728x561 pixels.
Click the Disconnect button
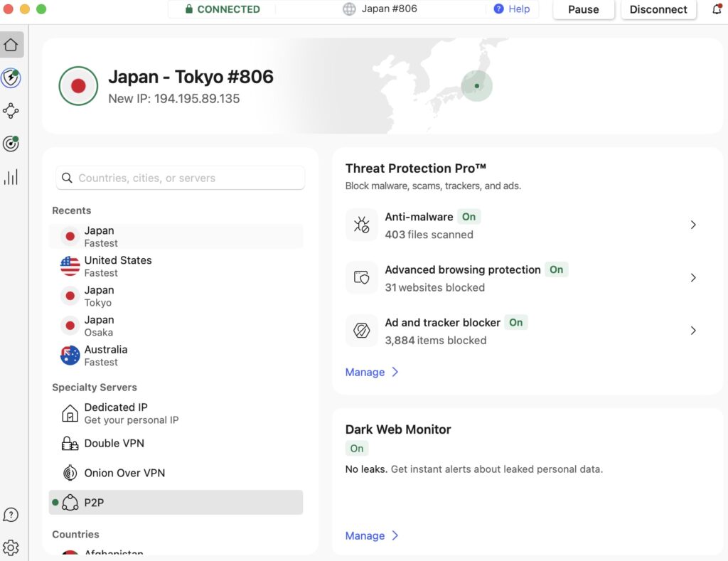[658, 9]
